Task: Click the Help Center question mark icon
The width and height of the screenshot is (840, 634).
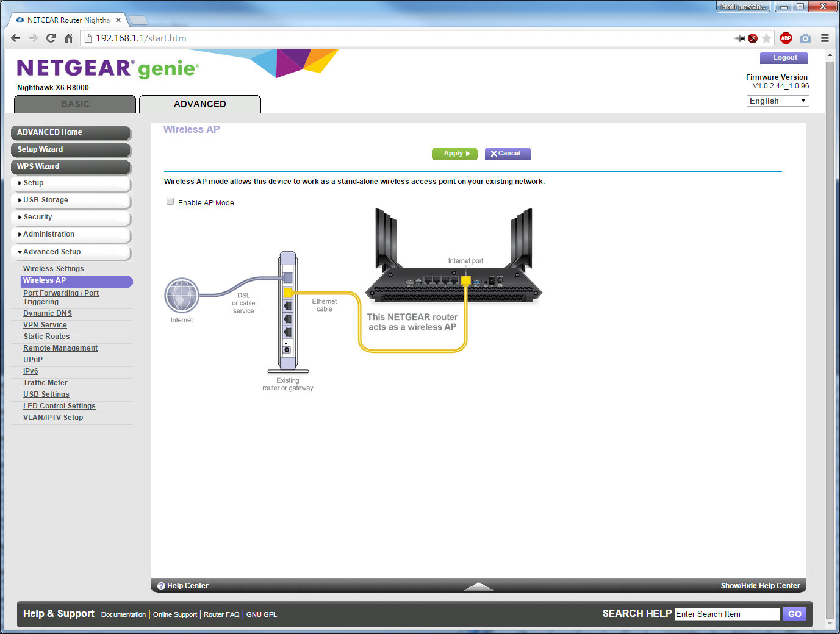Action: point(161,586)
